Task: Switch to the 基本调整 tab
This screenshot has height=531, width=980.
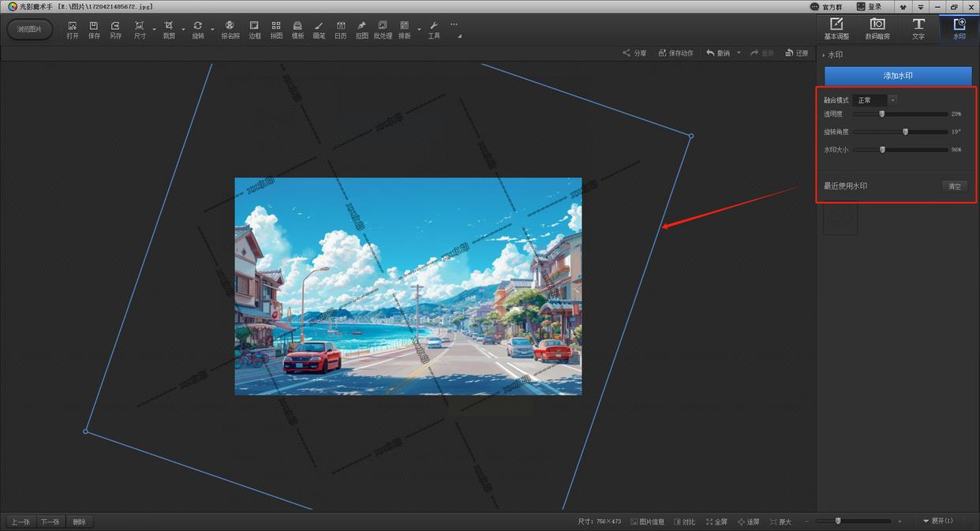Action: (836, 28)
